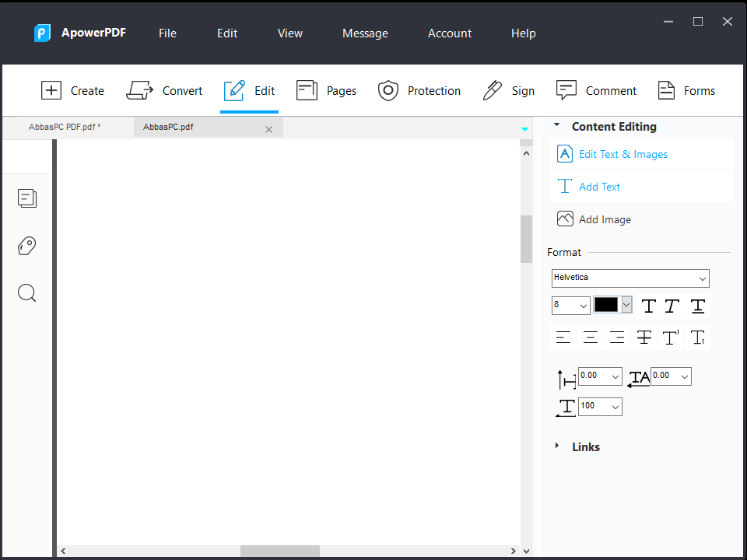747x560 pixels.
Task: Collapse the Content Editing section
Action: click(556, 124)
